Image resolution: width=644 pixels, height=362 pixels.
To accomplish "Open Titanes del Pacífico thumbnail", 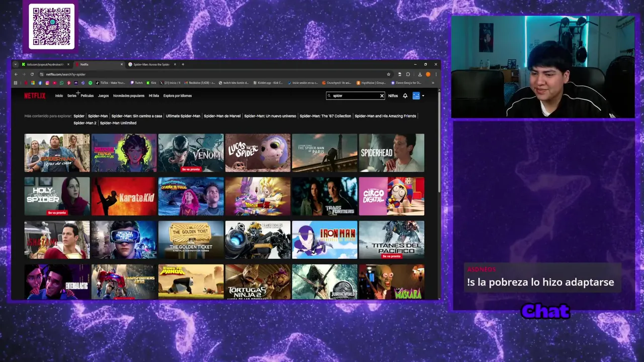I will pyautogui.click(x=391, y=240).
